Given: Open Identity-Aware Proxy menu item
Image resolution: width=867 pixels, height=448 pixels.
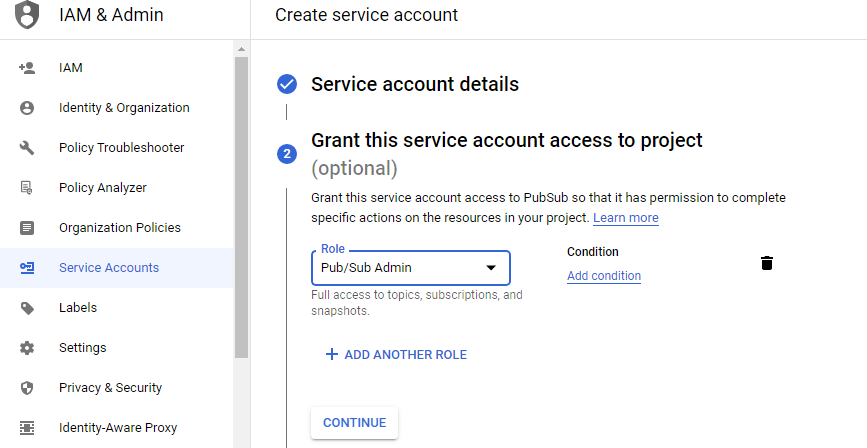Looking at the screenshot, I should (x=117, y=428).
